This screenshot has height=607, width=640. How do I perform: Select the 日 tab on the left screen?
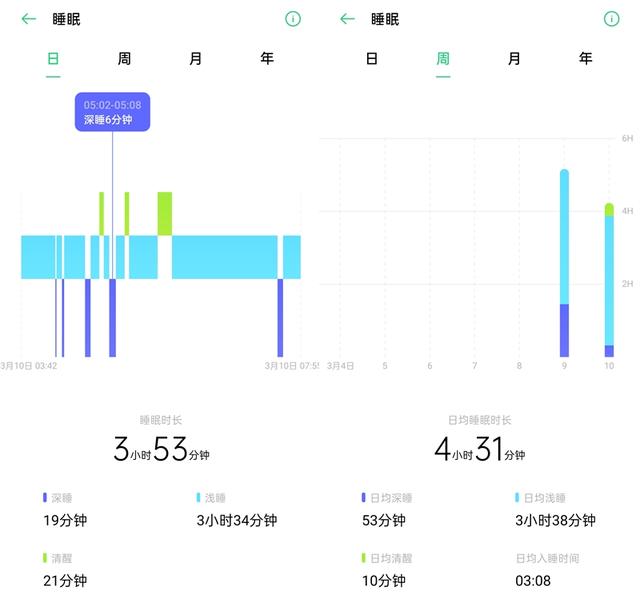[x=53, y=59]
